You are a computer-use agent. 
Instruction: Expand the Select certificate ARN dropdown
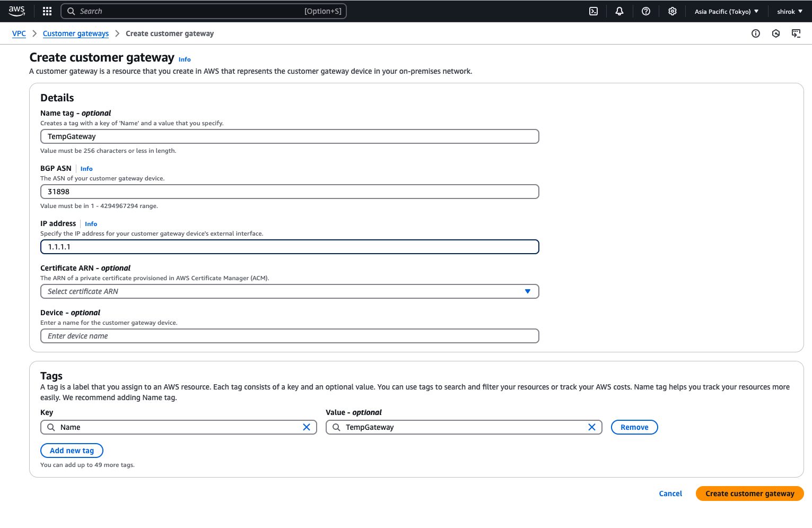click(x=290, y=291)
